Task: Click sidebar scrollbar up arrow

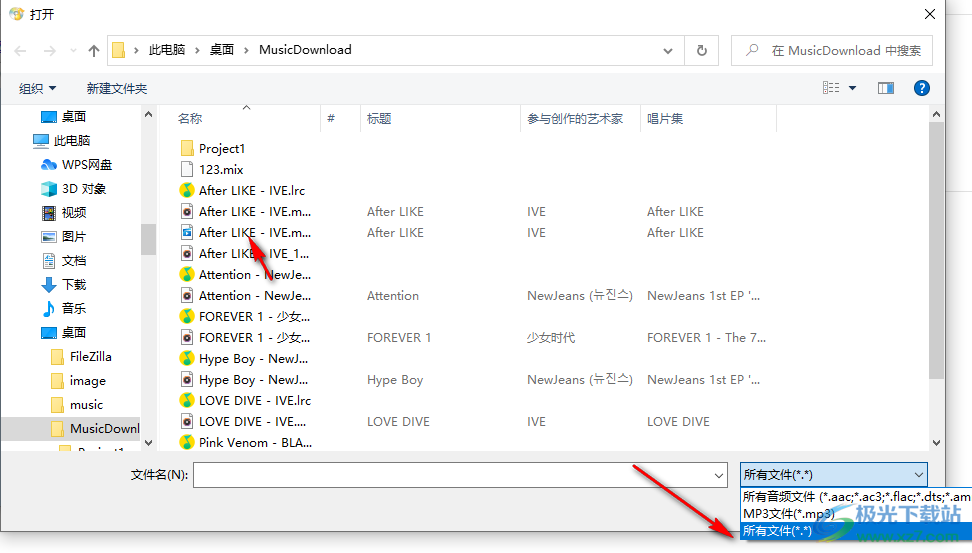Action: (148, 114)
